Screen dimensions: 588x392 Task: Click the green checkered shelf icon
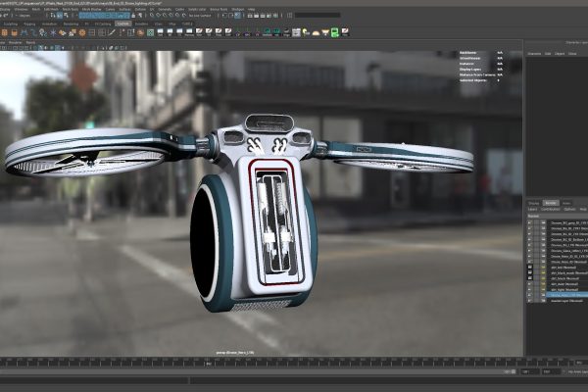[x=150, y=33]
